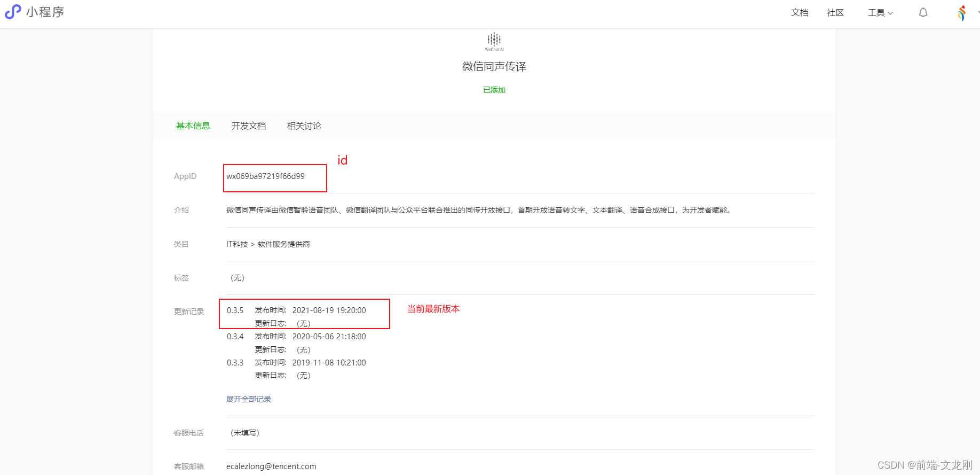Click the 客服电话 value (未填写)
The height and width of the screenshot is (475, 980).
tap(246, 433)
